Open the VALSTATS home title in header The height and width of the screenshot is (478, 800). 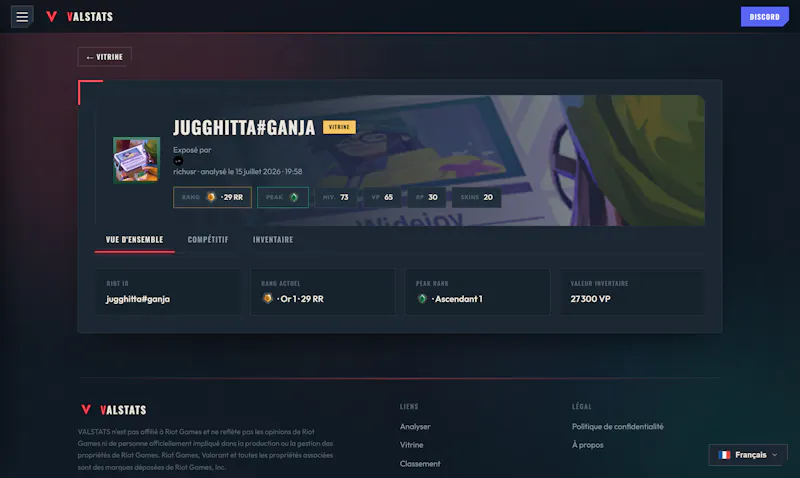(90, 17)
